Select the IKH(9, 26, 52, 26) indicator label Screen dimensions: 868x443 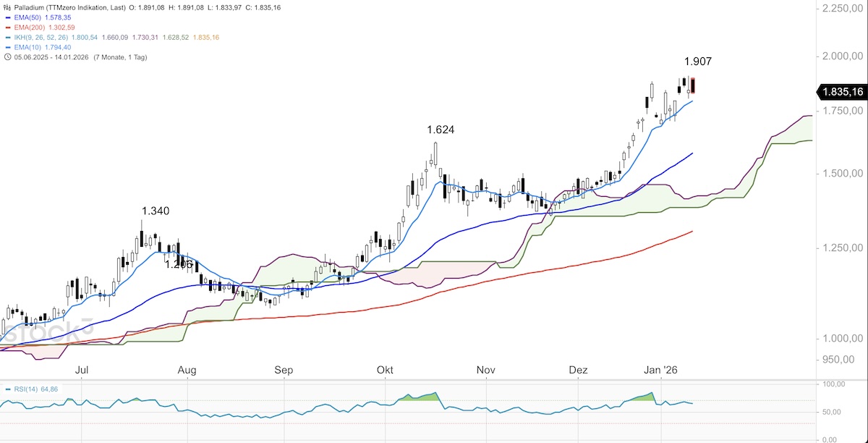pos(43,37)
